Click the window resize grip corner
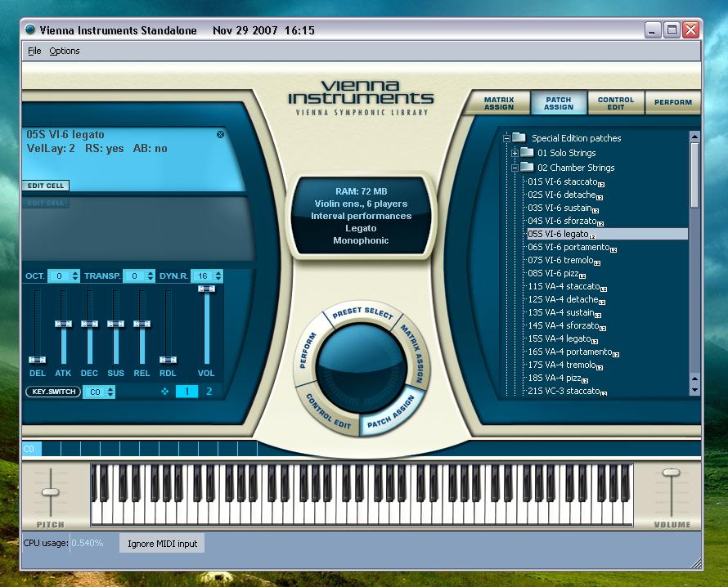This screenshot has width=728, height=587. click(695, 562)
